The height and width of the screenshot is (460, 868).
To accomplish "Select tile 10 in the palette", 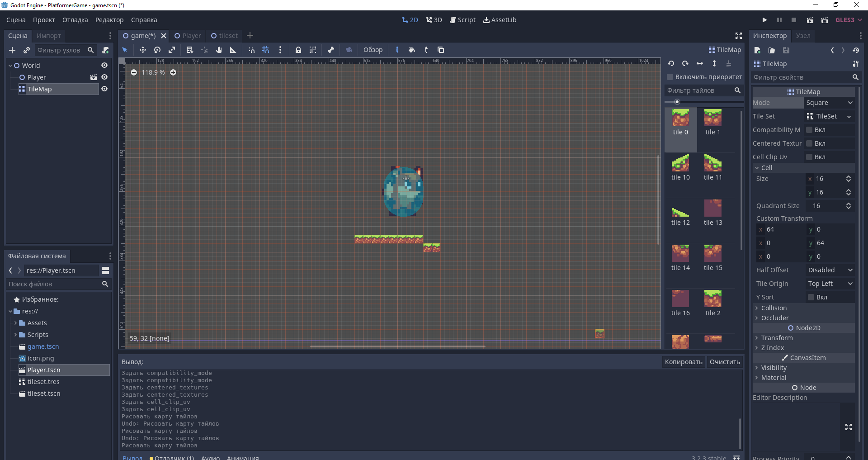I will point(680,167).
